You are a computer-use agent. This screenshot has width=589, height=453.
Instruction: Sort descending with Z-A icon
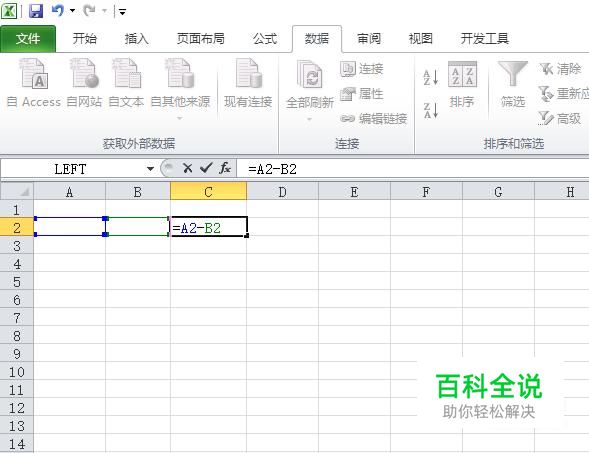431,110
